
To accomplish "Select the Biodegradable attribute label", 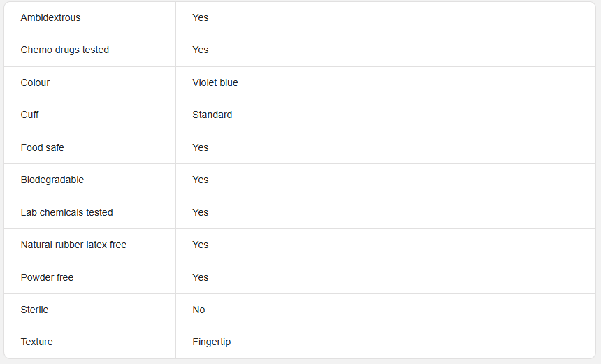I will [x=52, y=180].
